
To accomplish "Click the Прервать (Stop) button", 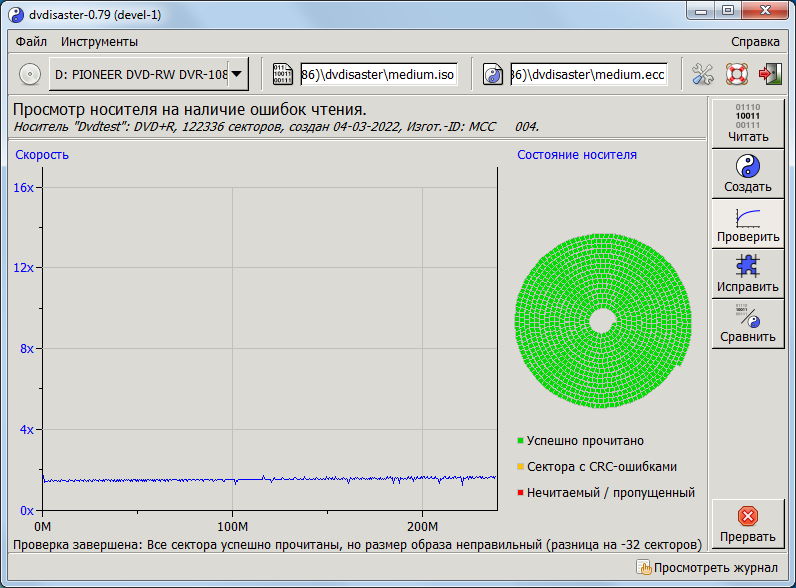I will click(748, 524).
